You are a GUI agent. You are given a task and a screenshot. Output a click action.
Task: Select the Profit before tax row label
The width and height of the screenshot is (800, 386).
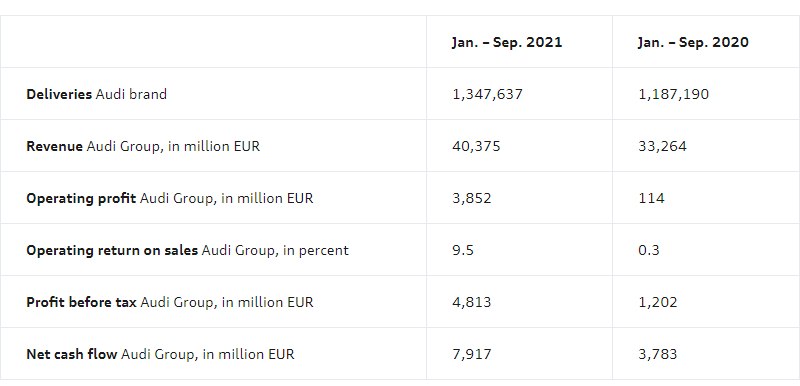[x=170, y=302]
